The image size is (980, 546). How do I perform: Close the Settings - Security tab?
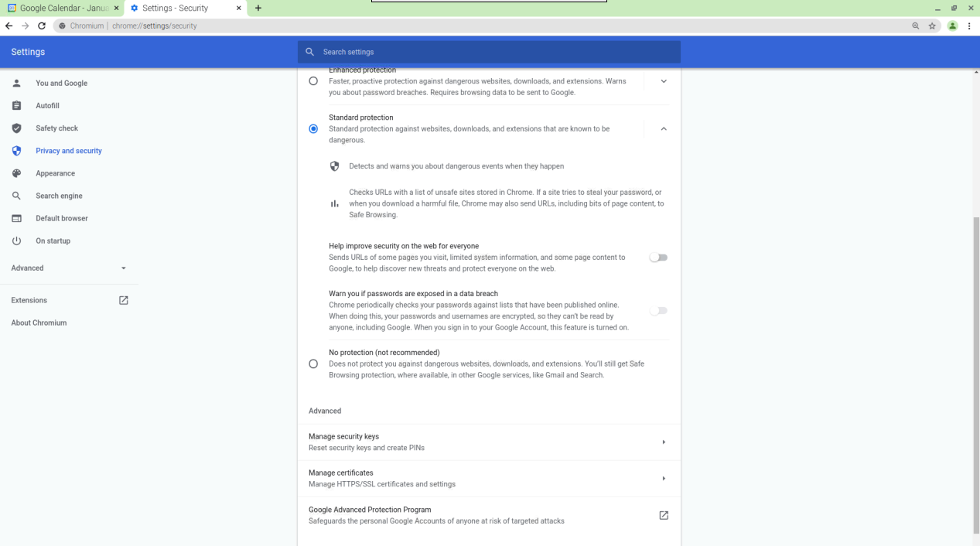click(238, 8)
